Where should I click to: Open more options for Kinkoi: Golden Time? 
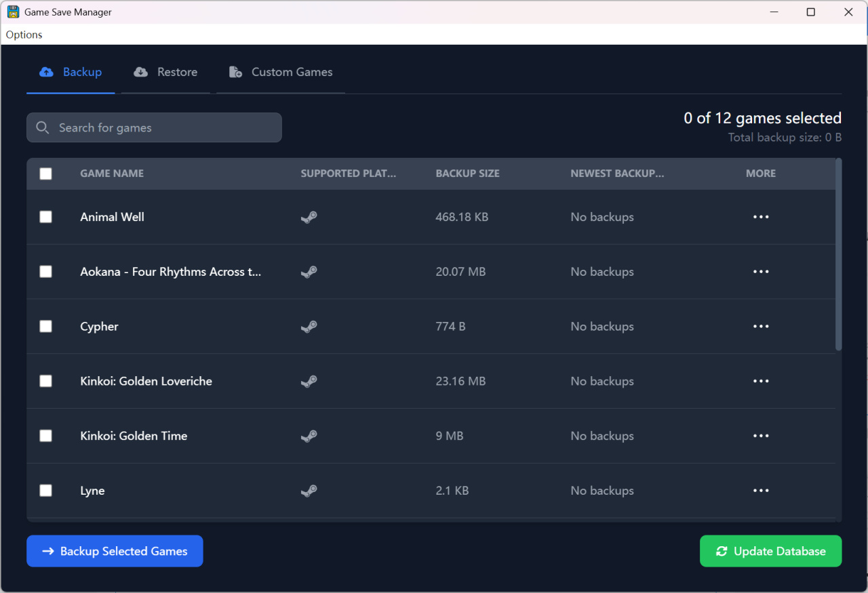click(761, 436)
